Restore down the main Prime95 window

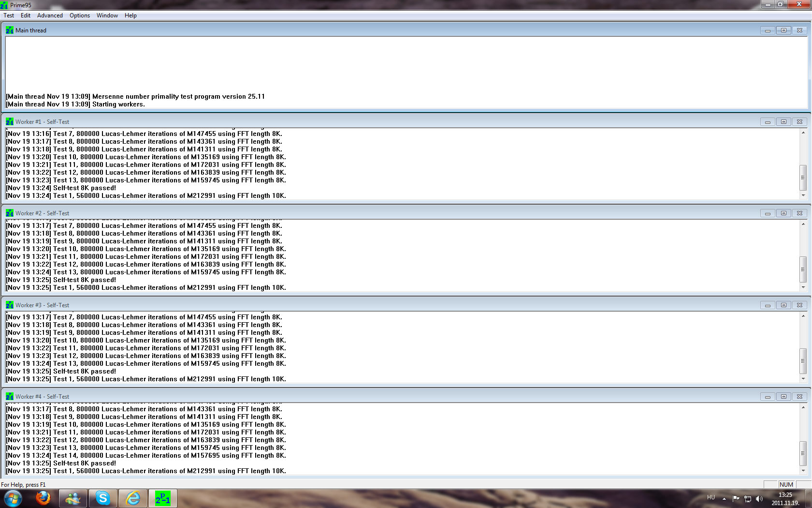pyautogui.click(x=780, y=4)
